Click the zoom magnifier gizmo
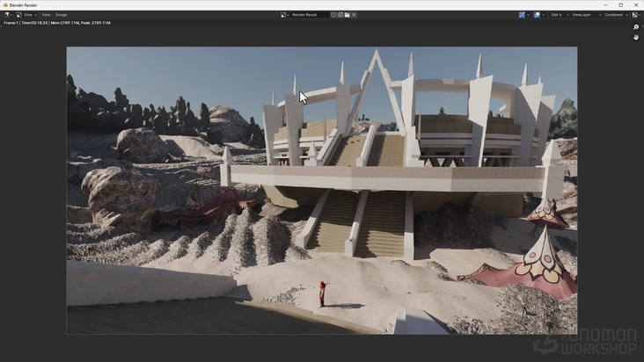This screenshot has width=644, height=362. 636,27
